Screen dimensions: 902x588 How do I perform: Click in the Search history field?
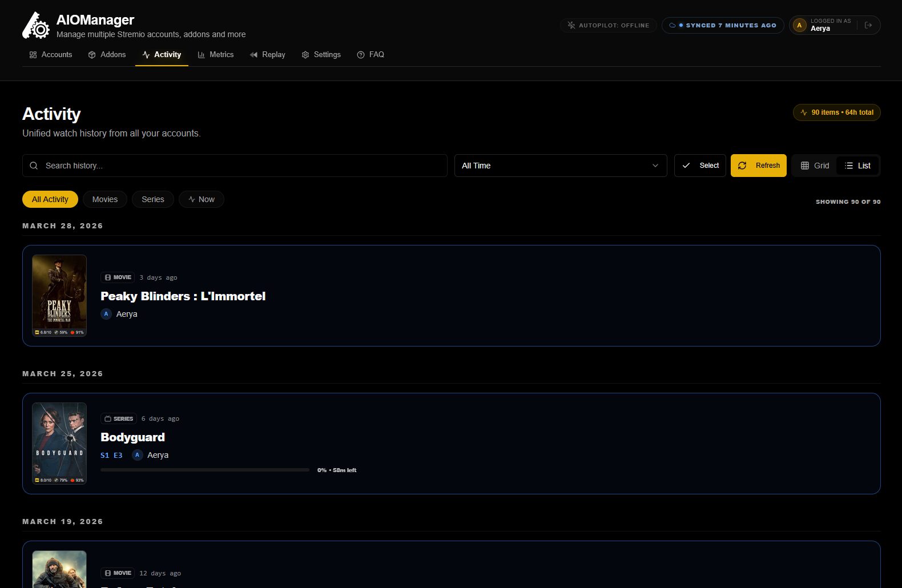click(x=235, y=166)
